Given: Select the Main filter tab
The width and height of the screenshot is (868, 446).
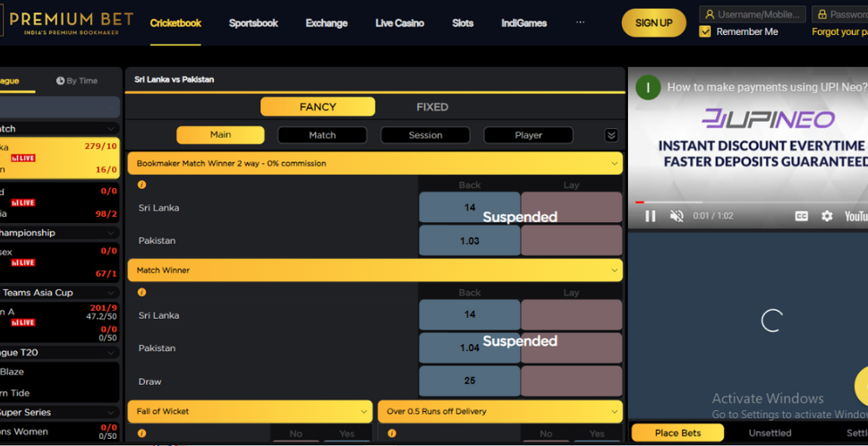Looking at the screenshot, I should click(220, 135).
